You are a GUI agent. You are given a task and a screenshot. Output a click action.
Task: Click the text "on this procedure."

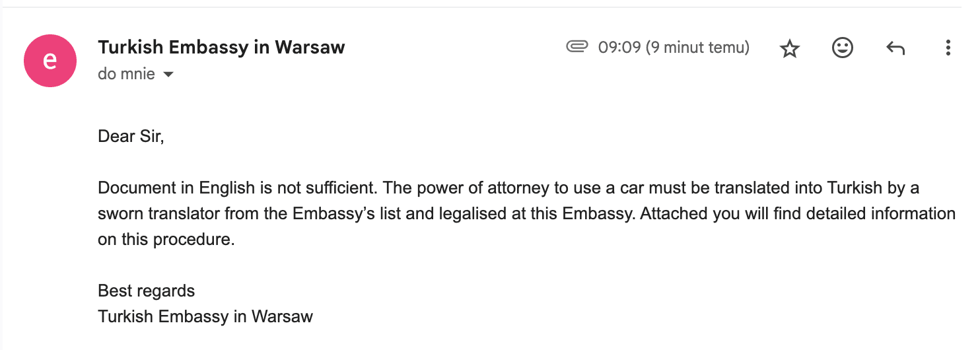[x=166, y=240]
